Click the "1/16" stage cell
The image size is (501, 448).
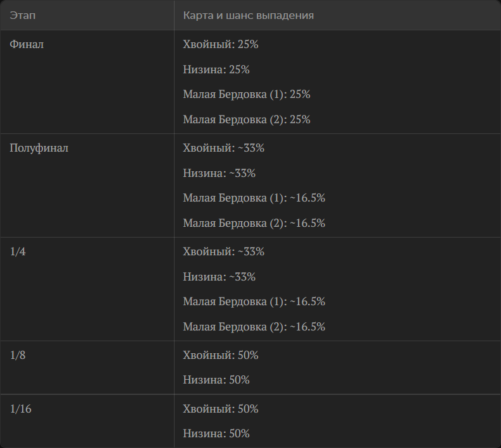[21, 409]
